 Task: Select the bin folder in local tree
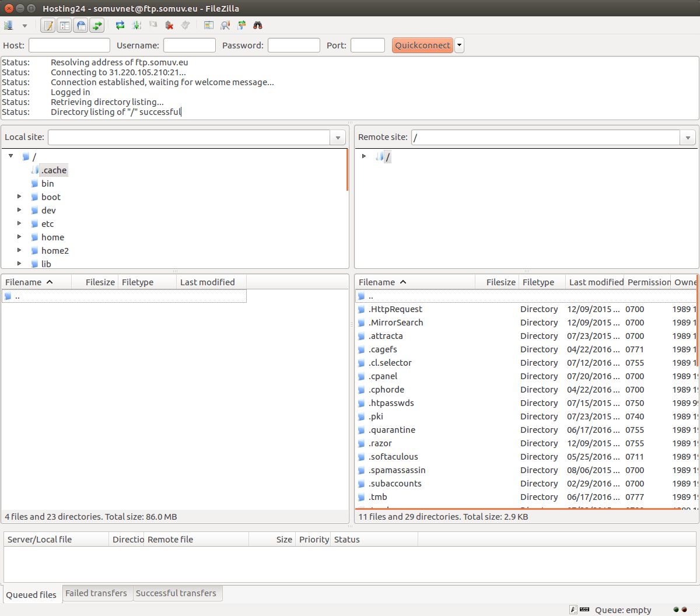47,184
